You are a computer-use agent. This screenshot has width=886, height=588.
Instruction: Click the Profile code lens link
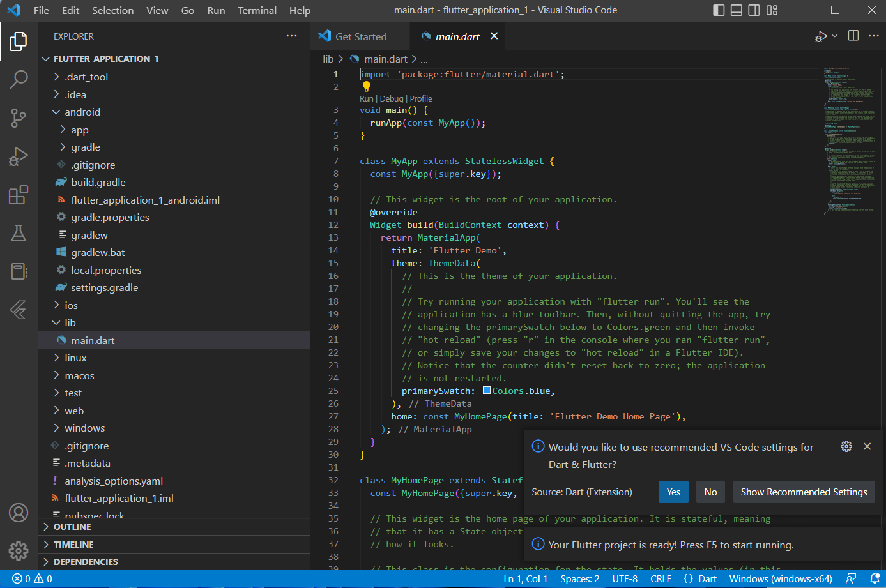(421, 98)
